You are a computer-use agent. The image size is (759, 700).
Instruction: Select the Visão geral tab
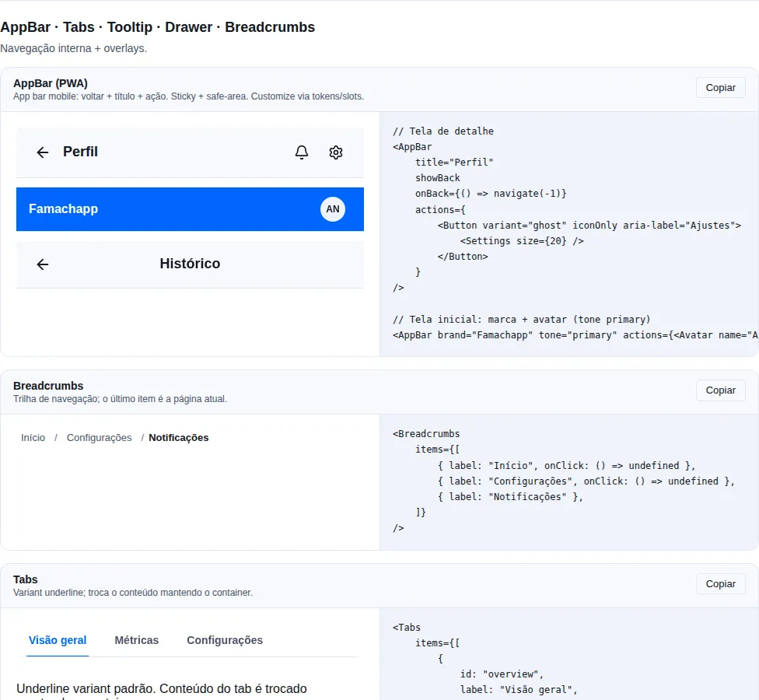click(58, 640)
